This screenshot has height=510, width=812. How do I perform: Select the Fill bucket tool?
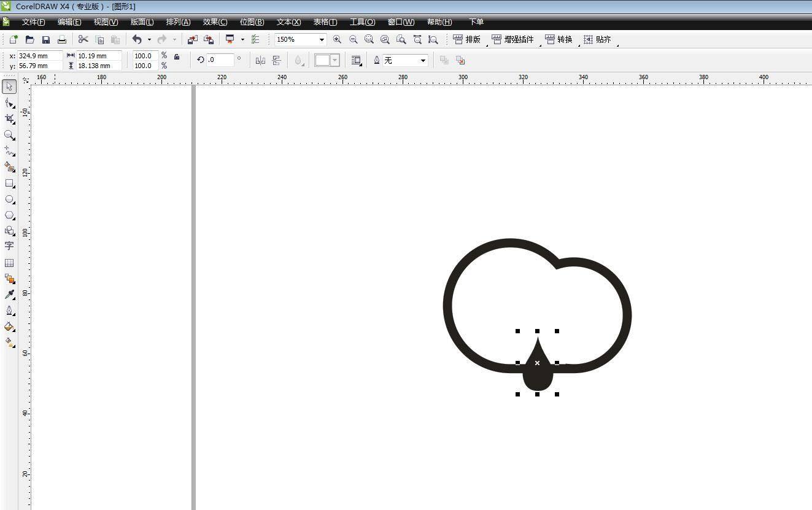pyautogui.click(x=9, y=326)
